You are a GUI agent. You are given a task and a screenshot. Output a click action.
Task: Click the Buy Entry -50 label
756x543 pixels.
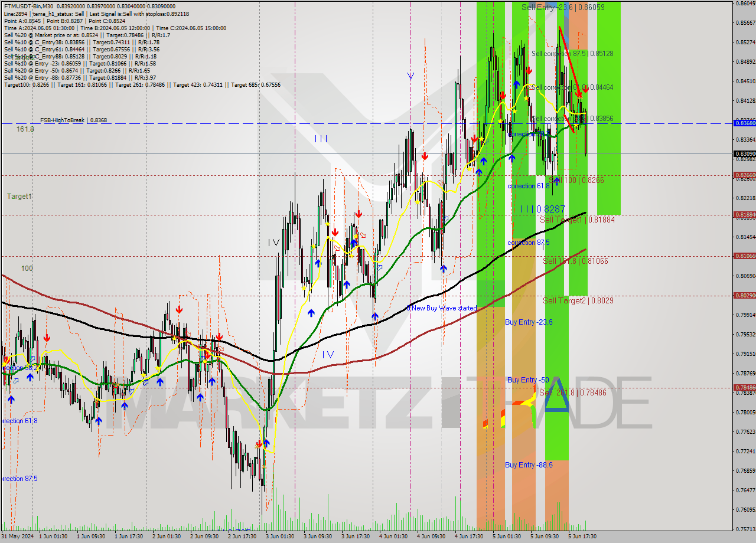click(x=528, y=380)
